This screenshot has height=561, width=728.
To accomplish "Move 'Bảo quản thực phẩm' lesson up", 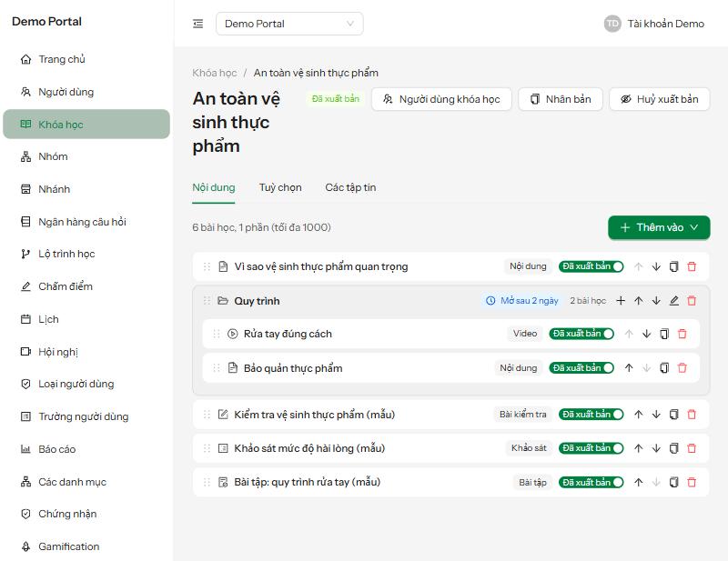I will [629, 368].
